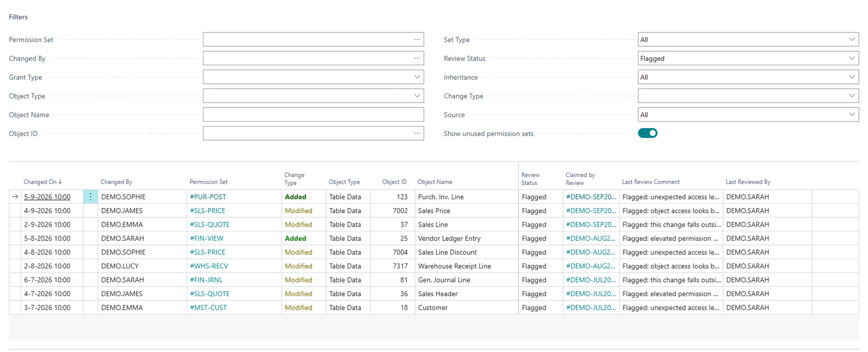Select object ID 123 cell
Image resolution: width=868 pixels, height=352 pixels.
tap(393, 197)
